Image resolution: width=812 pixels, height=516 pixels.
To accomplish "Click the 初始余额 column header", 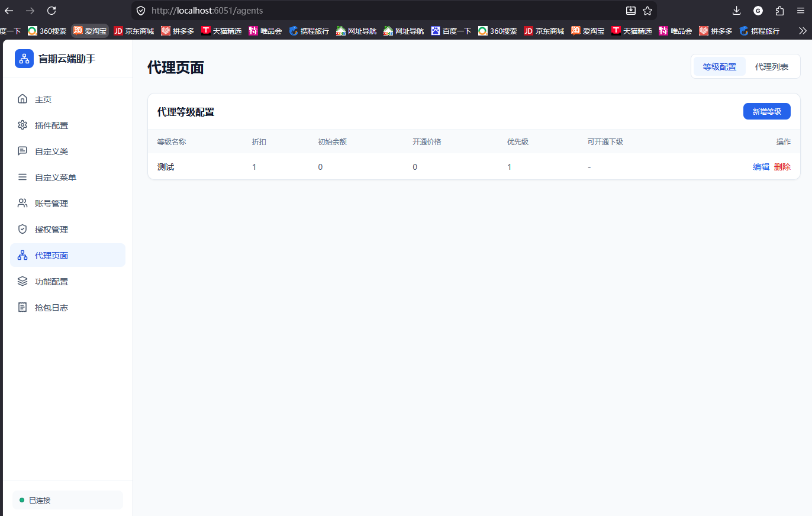I will pos(332,142).
